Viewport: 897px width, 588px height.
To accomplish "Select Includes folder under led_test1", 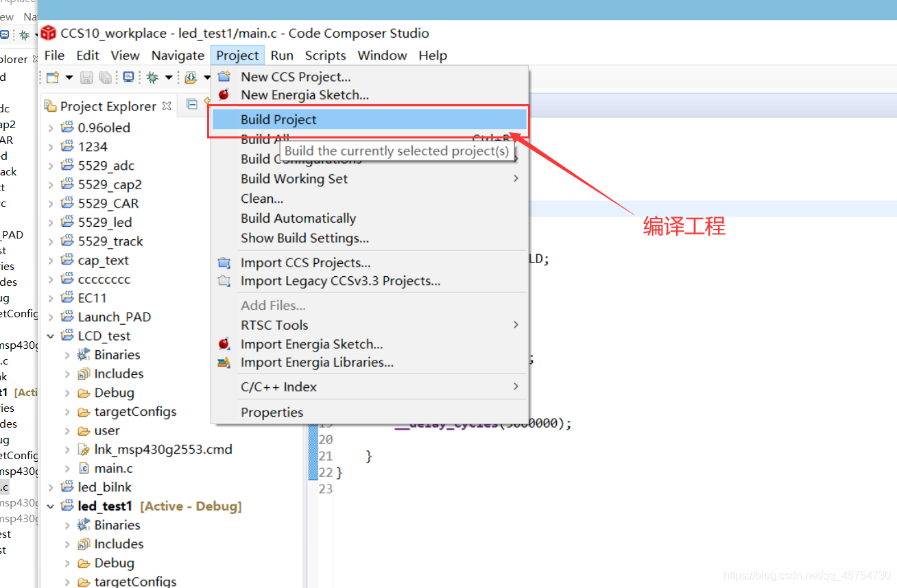I will tap(119, 544).
